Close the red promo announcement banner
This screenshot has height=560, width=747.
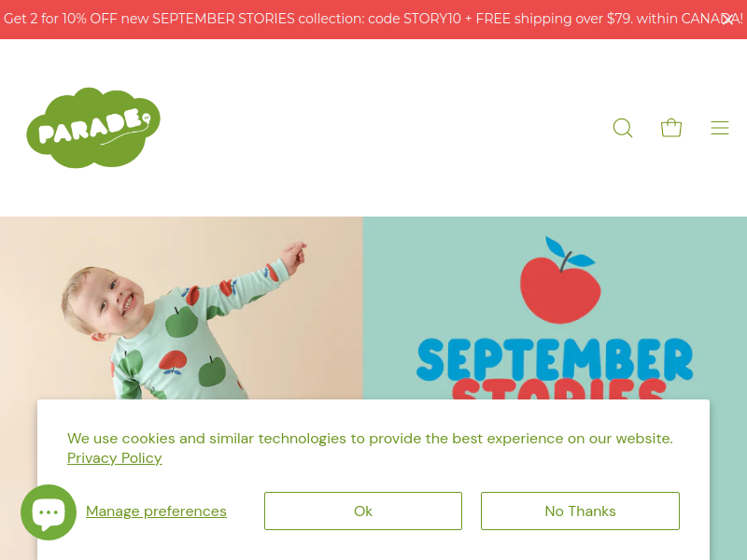[x=727, y=20]
